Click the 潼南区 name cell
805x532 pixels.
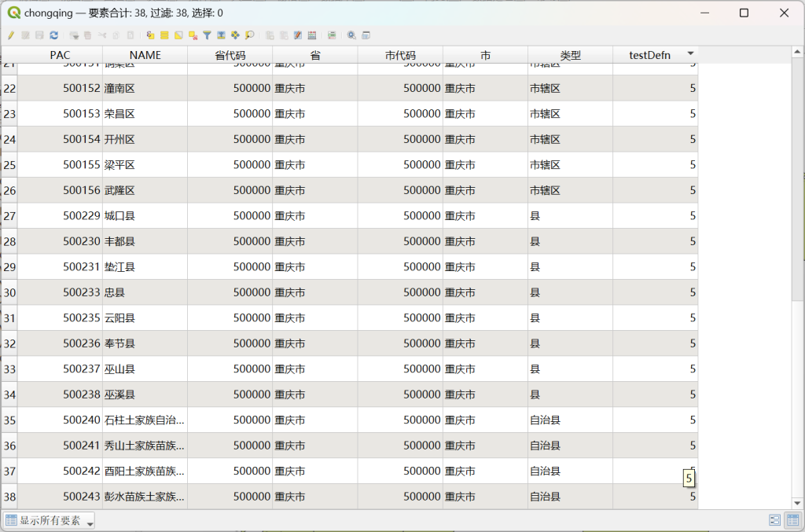click(x=145, y=88)
